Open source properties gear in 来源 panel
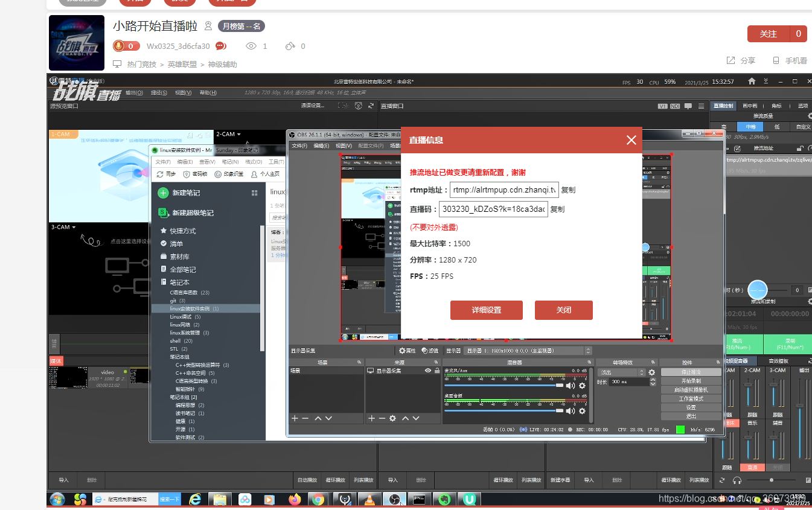The height and width of the screenshot is (510, 812). pyautogui.click(x=392, y=418)
